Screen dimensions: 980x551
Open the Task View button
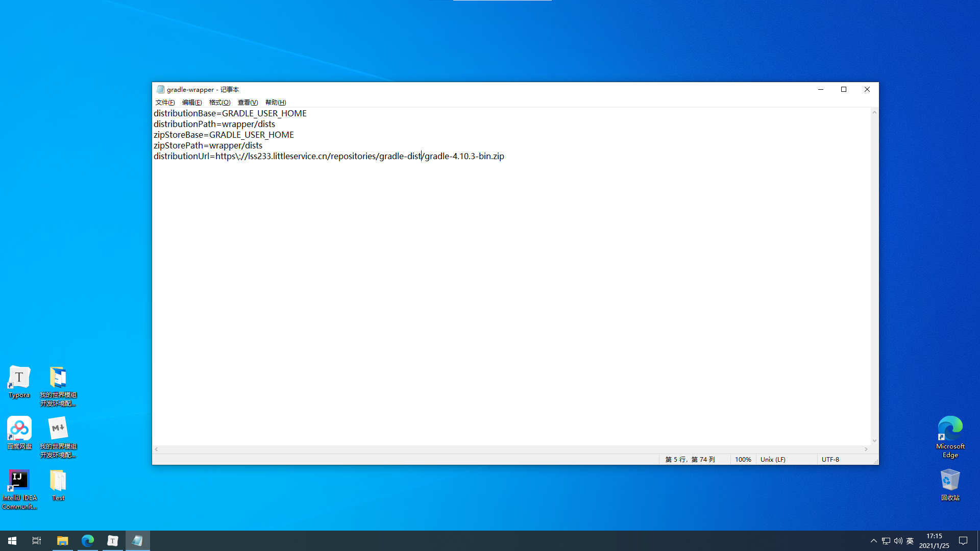tap(37, 541)
